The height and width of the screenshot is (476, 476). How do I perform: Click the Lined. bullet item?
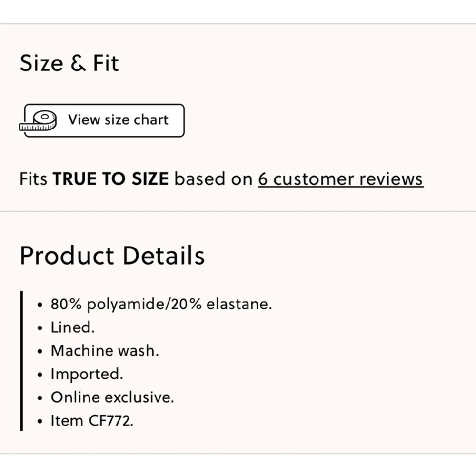point(73,327)
